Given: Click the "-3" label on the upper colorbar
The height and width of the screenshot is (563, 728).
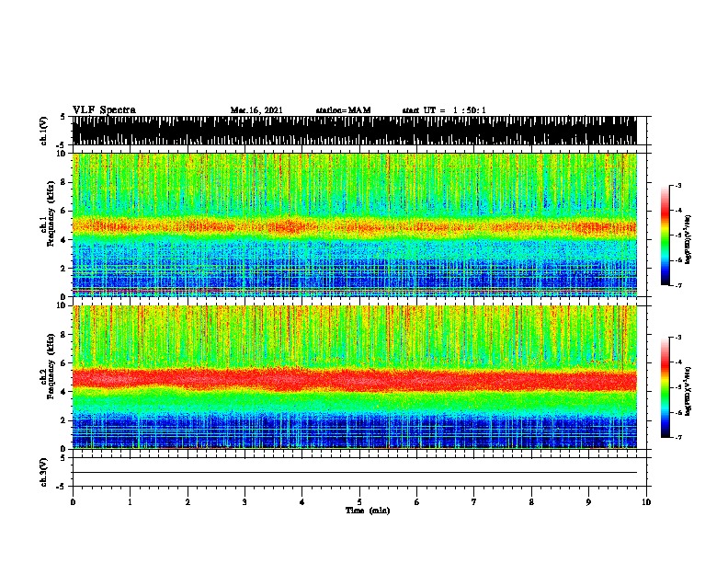Looking at the screenshot, I should [x=677, y=186].
